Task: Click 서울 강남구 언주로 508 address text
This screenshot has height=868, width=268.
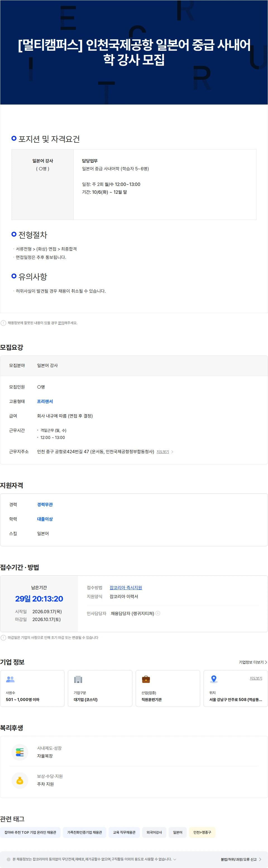Action: [236, 700]
